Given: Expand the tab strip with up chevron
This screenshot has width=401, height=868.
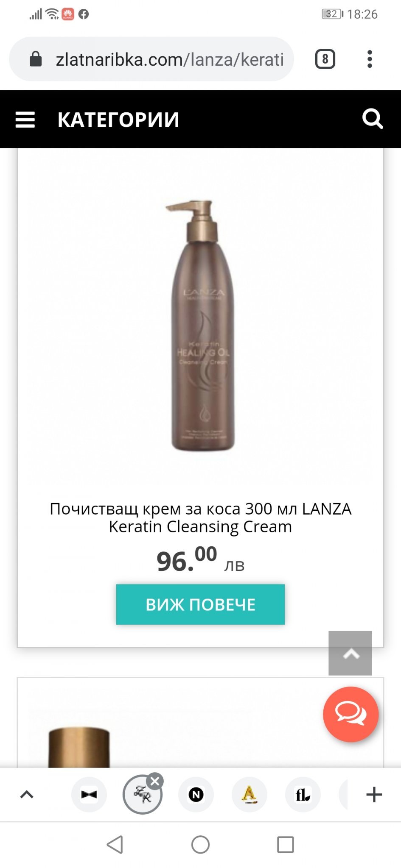Looking at the screenshot, I should coord(27,795).
